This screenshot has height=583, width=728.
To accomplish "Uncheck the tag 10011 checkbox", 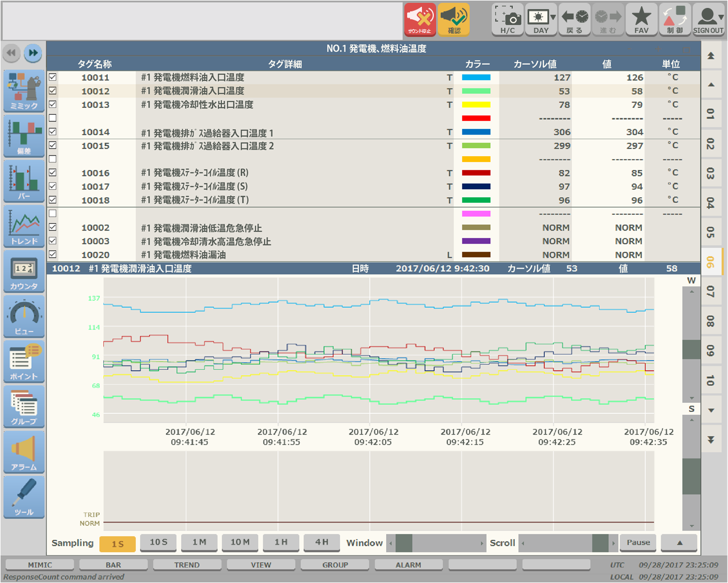I will pyautogui.click(x=52, y=77).
